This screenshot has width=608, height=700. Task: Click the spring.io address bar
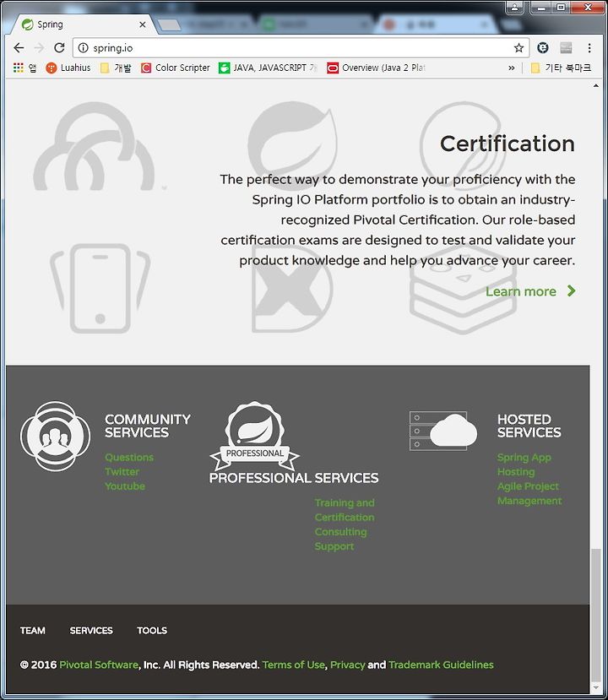click(299, 48)
